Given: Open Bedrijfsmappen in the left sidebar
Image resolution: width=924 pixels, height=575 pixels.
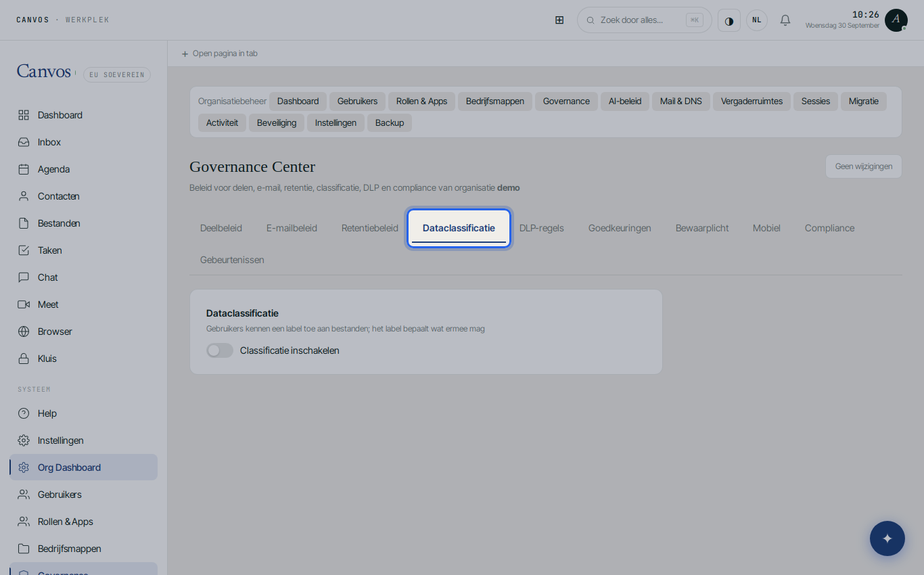Looking at the screenshot, I should (x=83, y=549).
